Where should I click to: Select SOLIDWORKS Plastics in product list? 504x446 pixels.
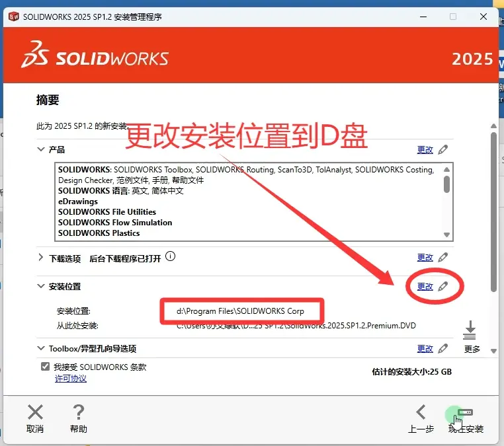point(99,233)
